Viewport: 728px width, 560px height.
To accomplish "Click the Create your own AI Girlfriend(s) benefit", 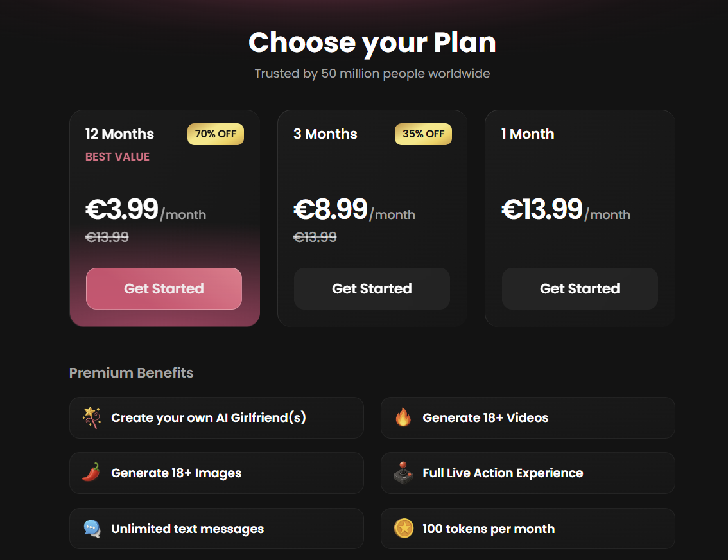I will [209, 418].
